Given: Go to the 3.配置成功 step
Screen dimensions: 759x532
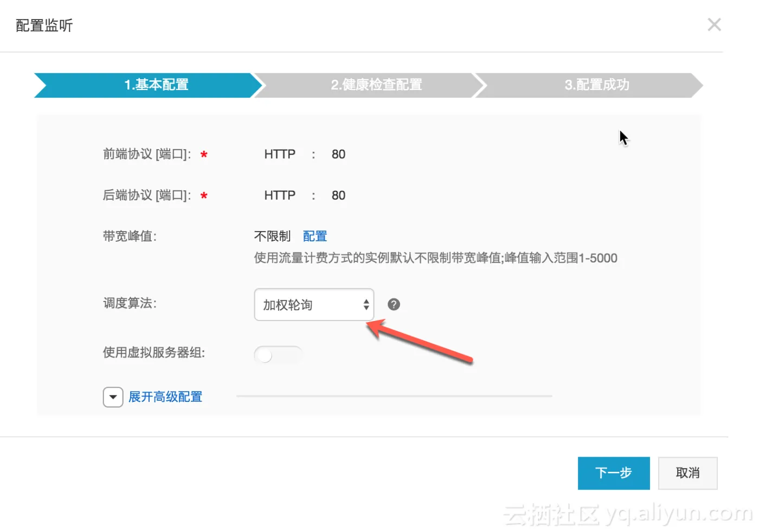Looking at the screenshot, I should point(589,85).
